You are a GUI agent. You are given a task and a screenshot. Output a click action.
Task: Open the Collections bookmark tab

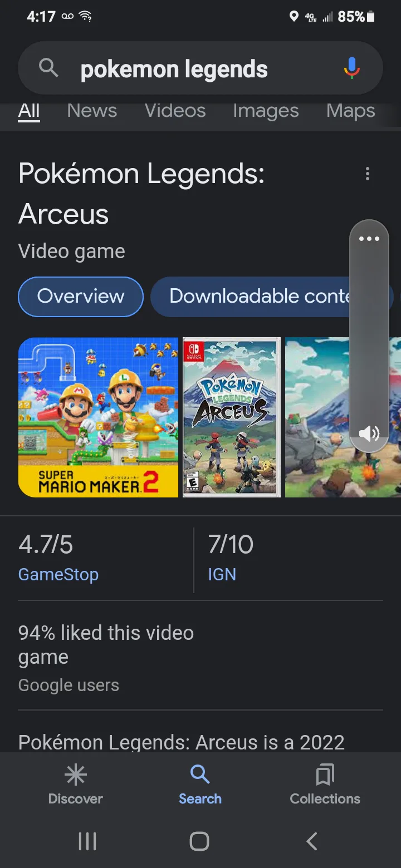pyautogui.click(x=325, y=785)
